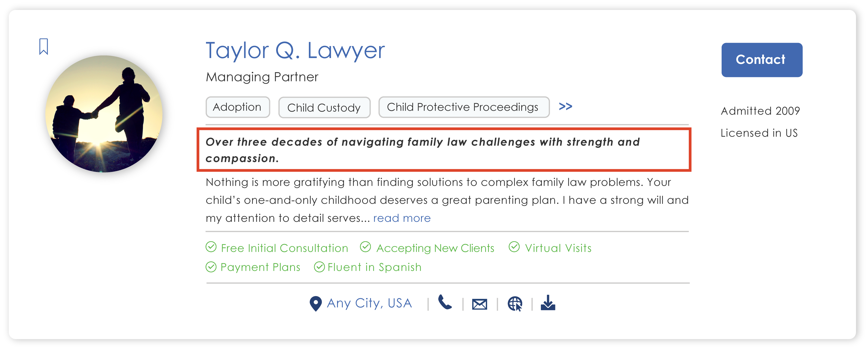Click the phone call icon

pyautogui.click(x=445, y=302)
